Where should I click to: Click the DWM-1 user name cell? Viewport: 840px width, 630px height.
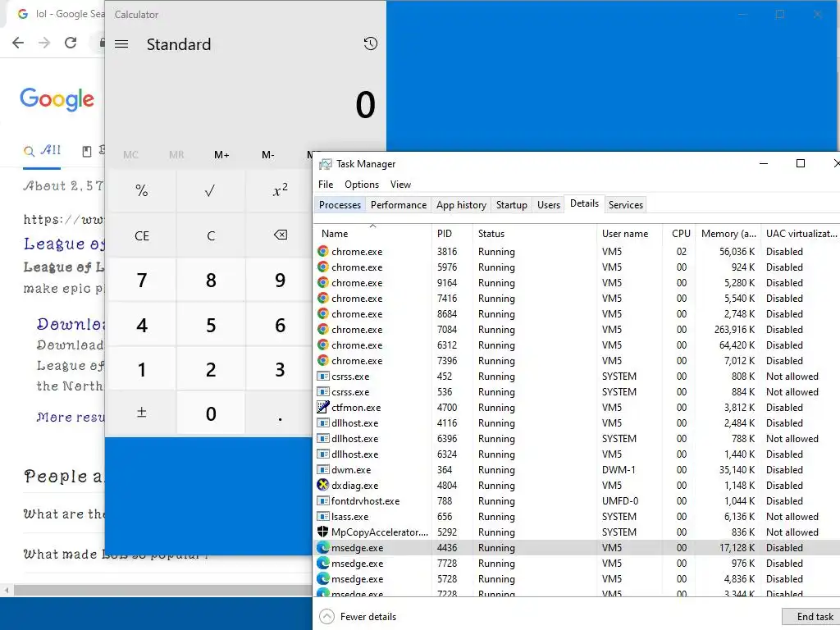(x=619, y=470)
